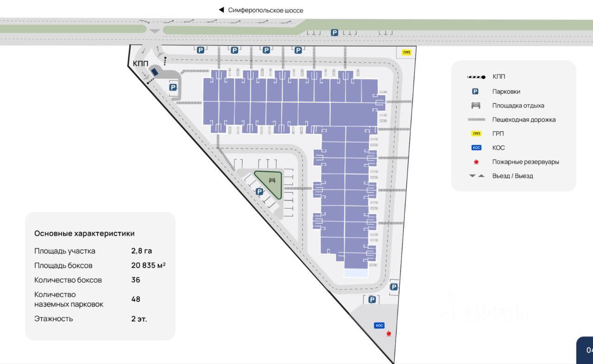Image resolution: width=593 pixels, height=364 pixels.
Task: Click the light blue box at the building's bottom end
Action: coord(356,274)
